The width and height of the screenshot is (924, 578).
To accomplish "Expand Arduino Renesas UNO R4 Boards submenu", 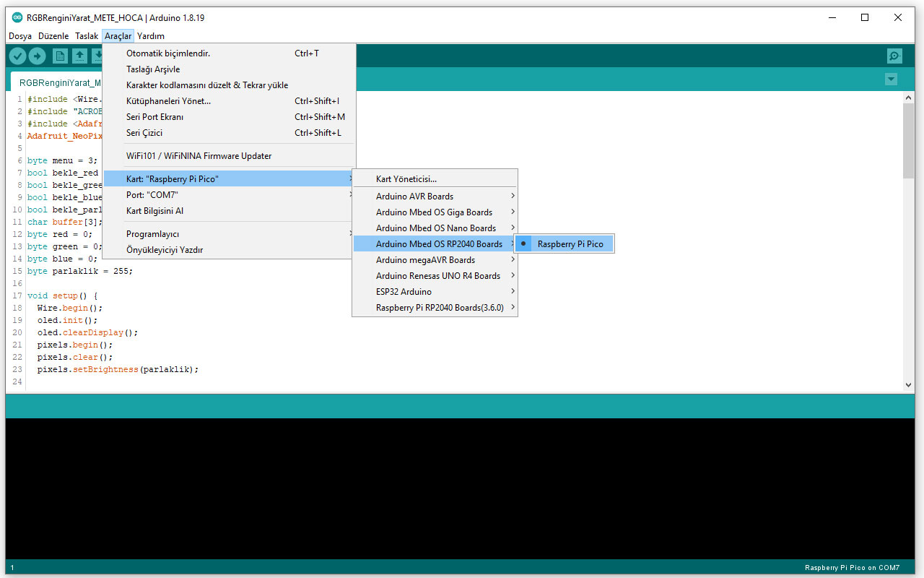I will (435, 276).
